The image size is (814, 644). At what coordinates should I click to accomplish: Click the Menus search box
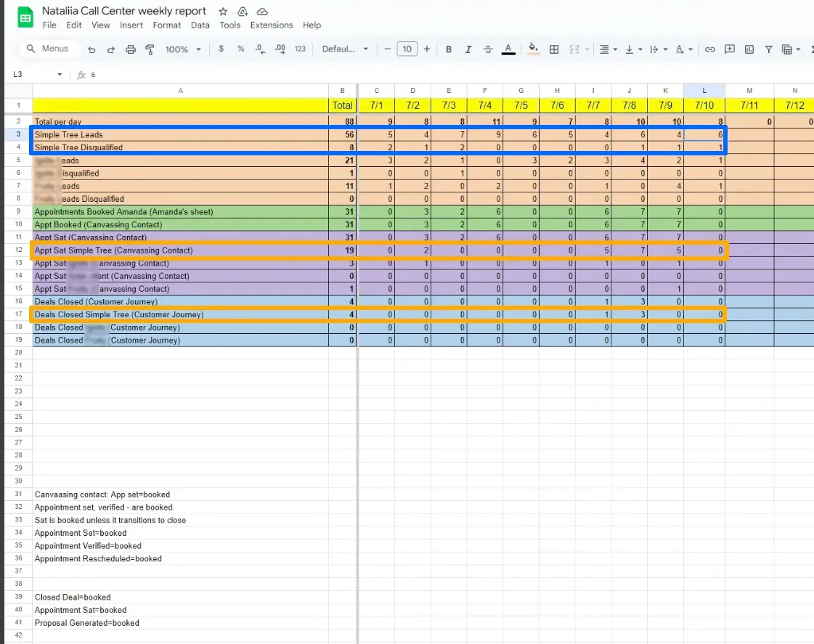[x=48, y=49]
